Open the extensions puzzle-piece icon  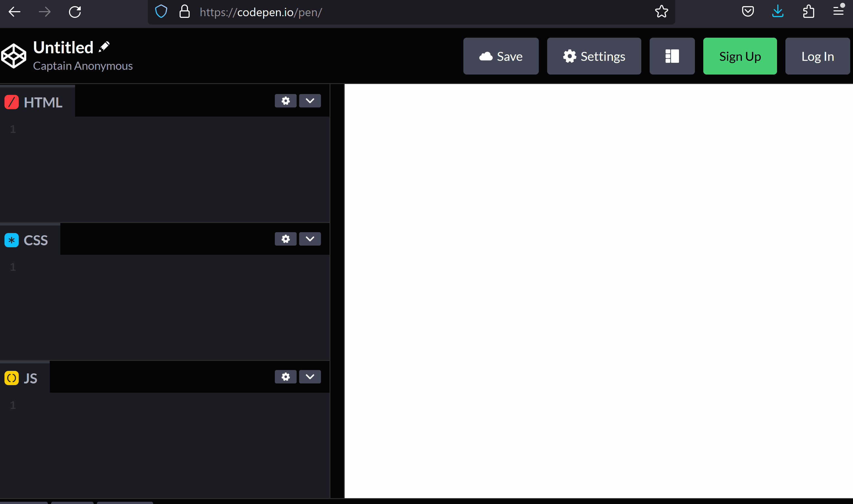pos(808,12)
